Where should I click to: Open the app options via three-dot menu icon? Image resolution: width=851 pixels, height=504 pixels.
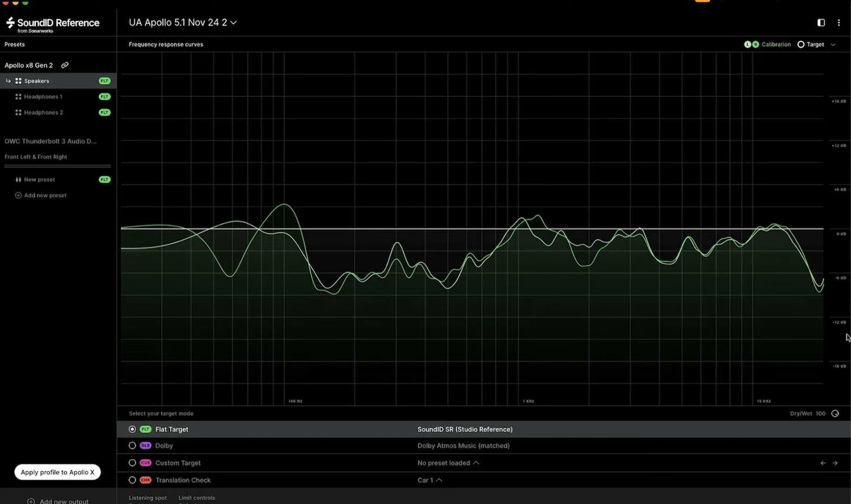(839, 23)
